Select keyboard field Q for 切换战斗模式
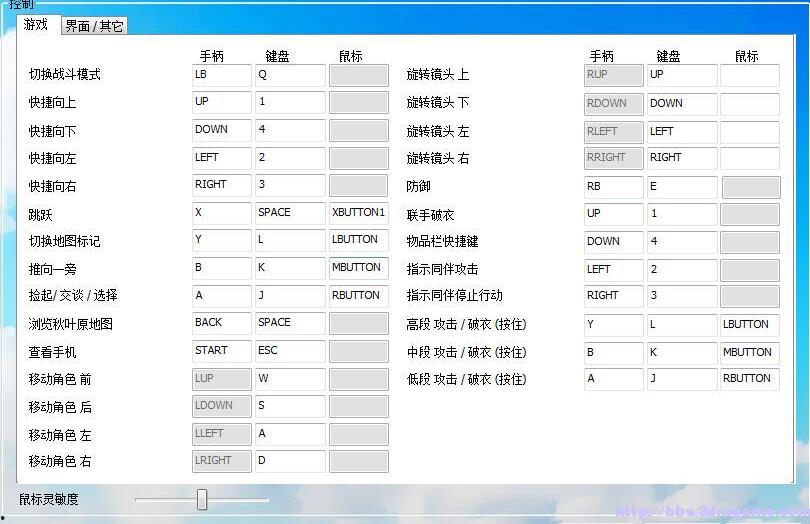Screen dimensions: 810x524 tap(290, 75)
